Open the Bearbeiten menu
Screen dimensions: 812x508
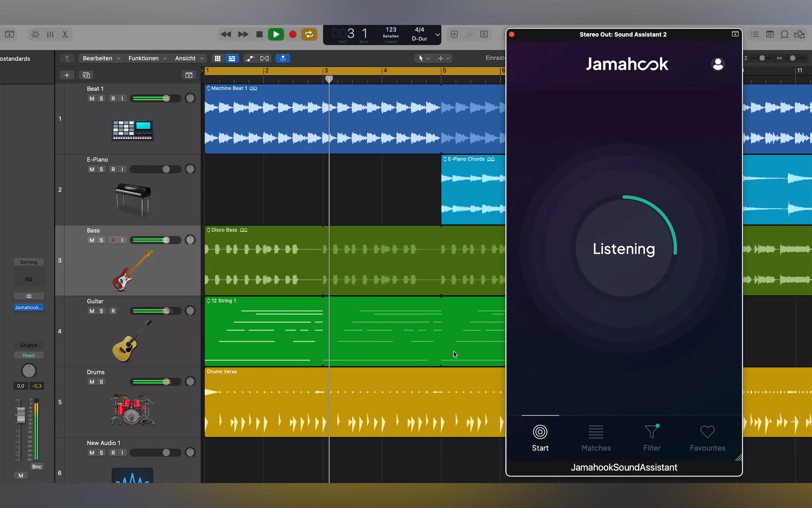(x=101, y=59)
